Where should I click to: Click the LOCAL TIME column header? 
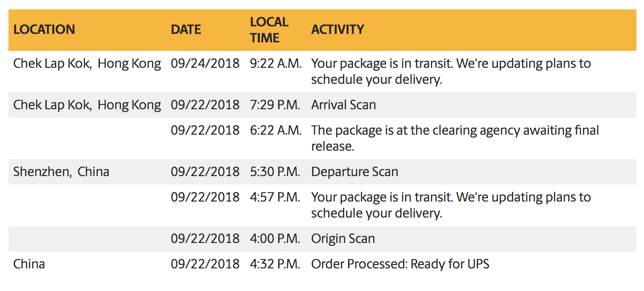pos(269,30)
